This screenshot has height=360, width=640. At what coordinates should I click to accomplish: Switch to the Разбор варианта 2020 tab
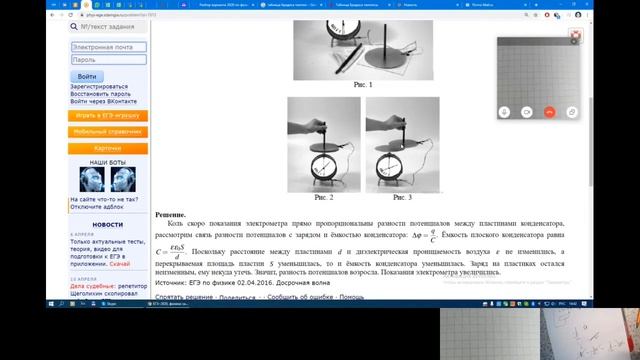224,5
